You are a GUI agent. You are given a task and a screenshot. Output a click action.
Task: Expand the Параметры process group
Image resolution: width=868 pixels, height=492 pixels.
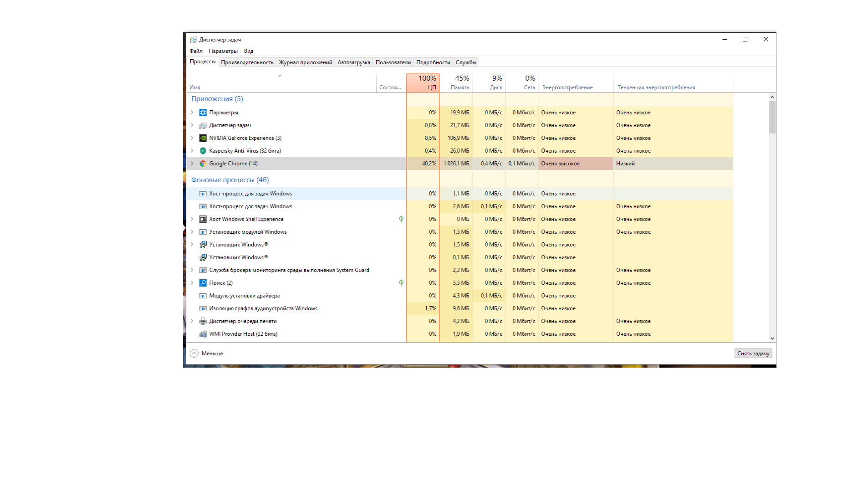click(x=192, y=113)
